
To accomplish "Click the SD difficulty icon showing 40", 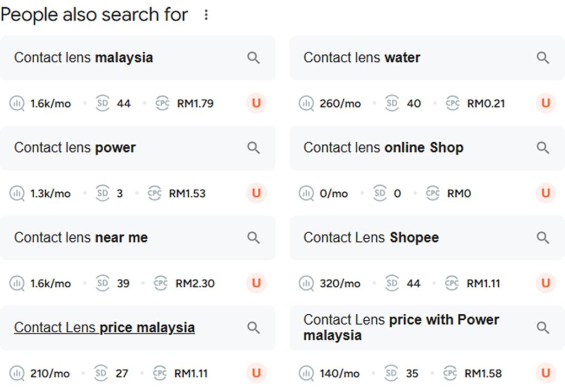I will tap(392, 103).
